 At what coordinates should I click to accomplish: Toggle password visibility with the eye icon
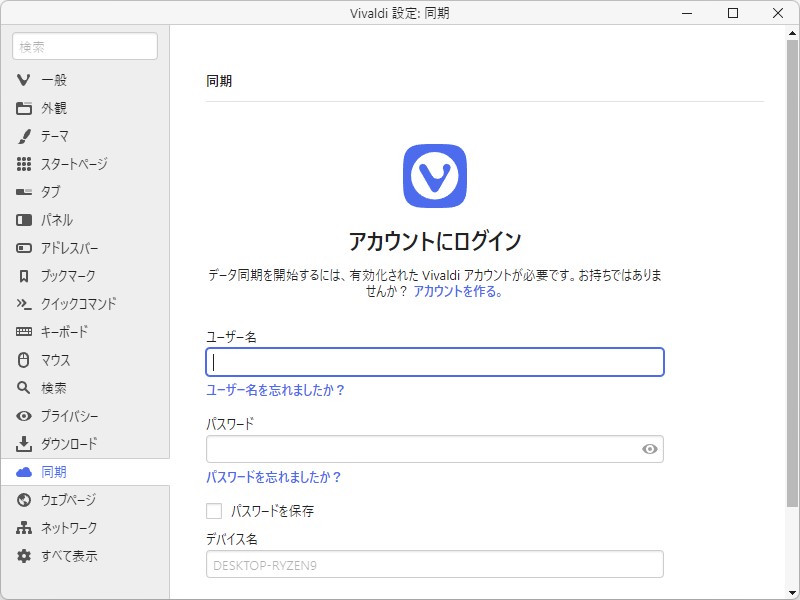coord(652,448)
